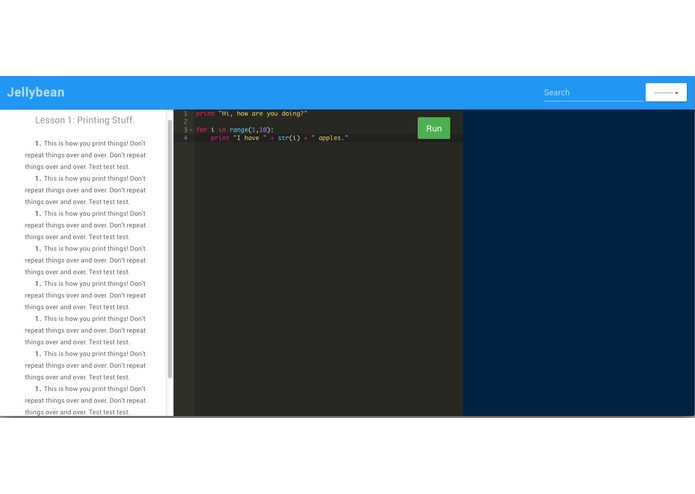Click line number 1 in editor gutter
This screenshot has height=494, width=695.
point(185,113)
